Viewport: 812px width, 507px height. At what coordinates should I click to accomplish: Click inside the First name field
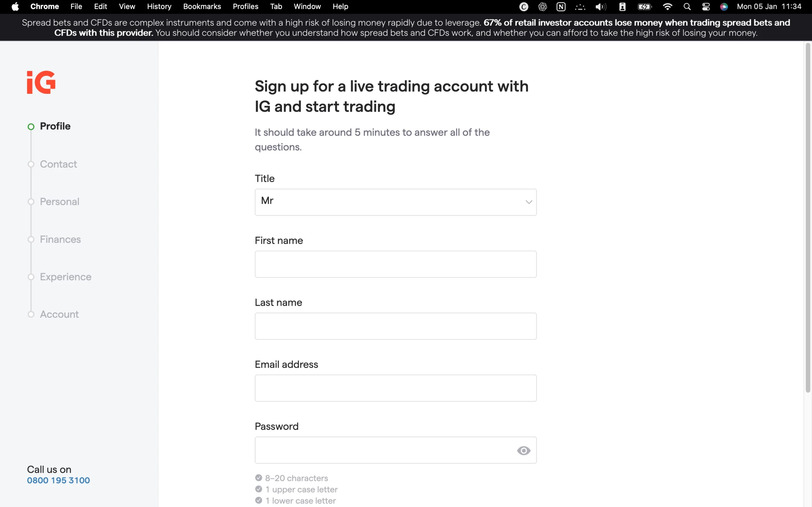coord(395,264)
